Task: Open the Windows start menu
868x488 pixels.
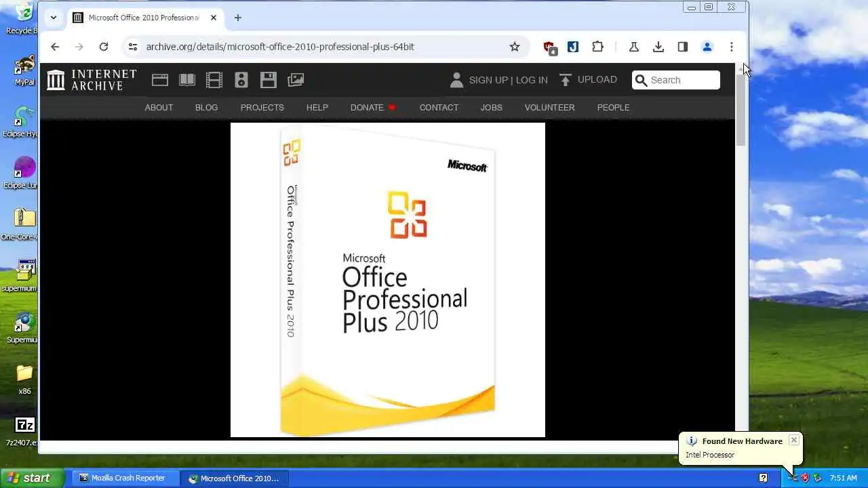Action: point(32,478)
